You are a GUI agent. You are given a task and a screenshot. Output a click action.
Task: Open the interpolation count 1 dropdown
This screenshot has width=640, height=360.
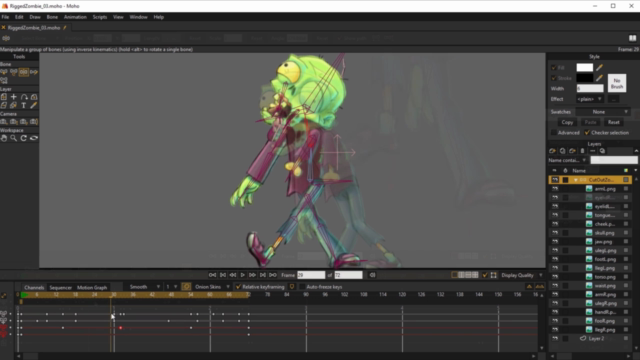point(171,287)
